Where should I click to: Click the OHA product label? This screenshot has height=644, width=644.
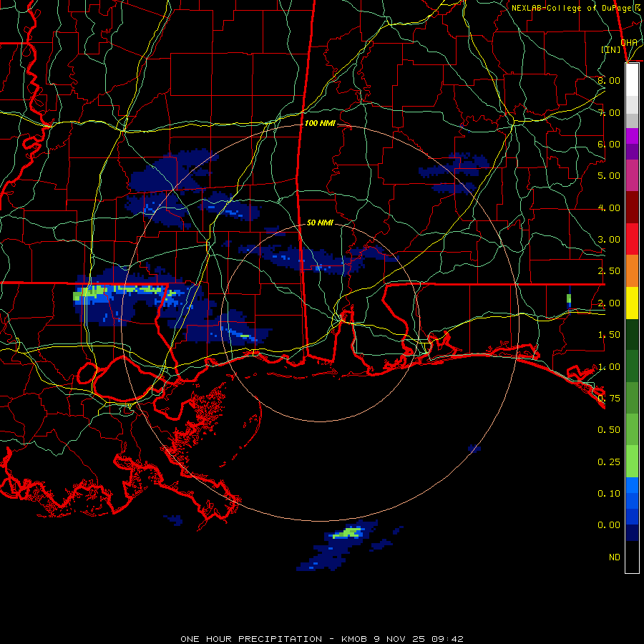click(x=629, y=42)
